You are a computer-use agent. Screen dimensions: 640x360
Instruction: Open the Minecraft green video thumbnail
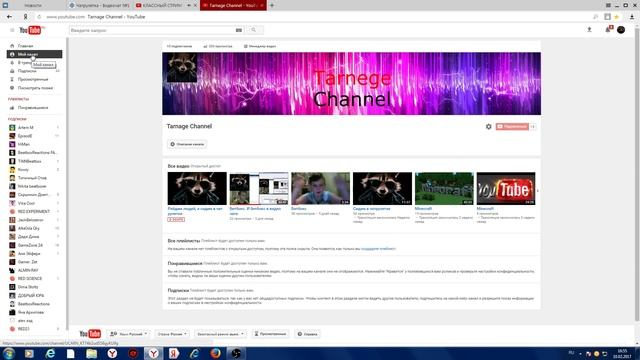click(444, 188)
